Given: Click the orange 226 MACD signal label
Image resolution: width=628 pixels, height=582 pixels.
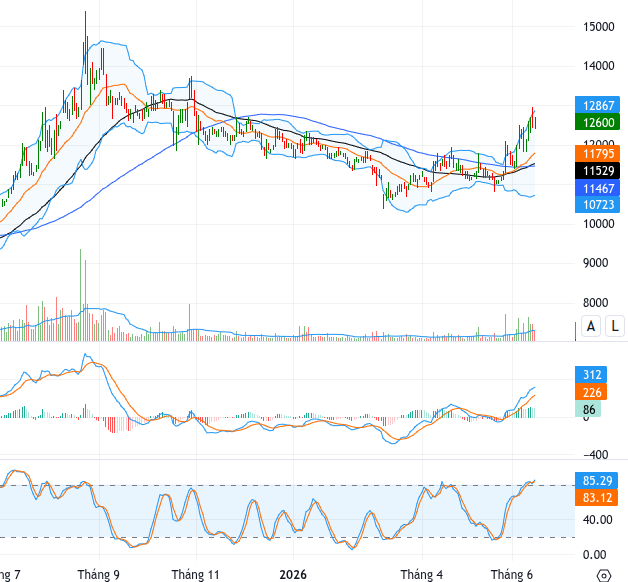Looking at the screenshot, I should [591, 392].
